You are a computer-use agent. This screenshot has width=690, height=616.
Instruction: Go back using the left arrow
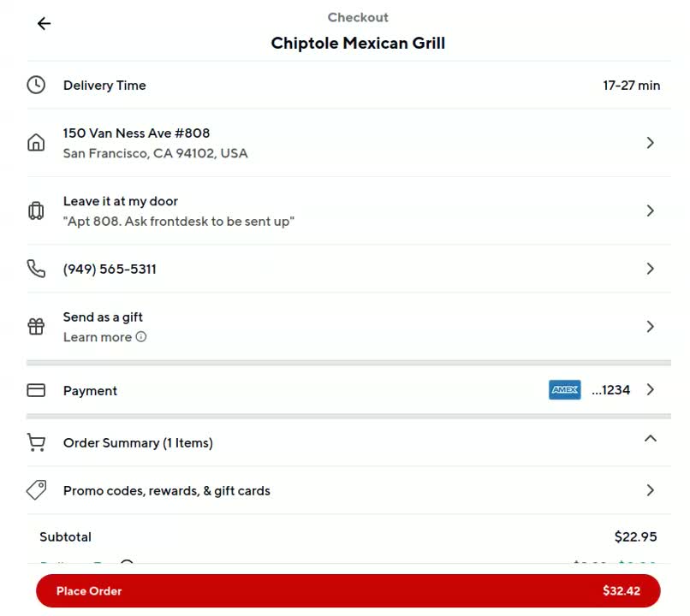[44, 23]
